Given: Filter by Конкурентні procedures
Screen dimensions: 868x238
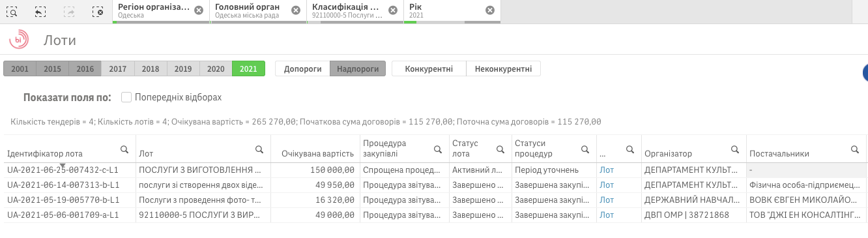Looking at the screenshot, I should [429, 68].
